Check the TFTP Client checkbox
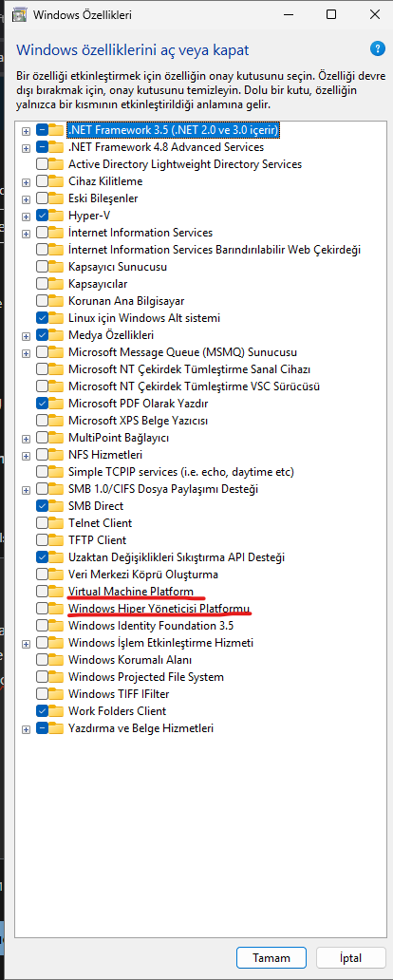This screenshot has height=980, width=393. 42,540
